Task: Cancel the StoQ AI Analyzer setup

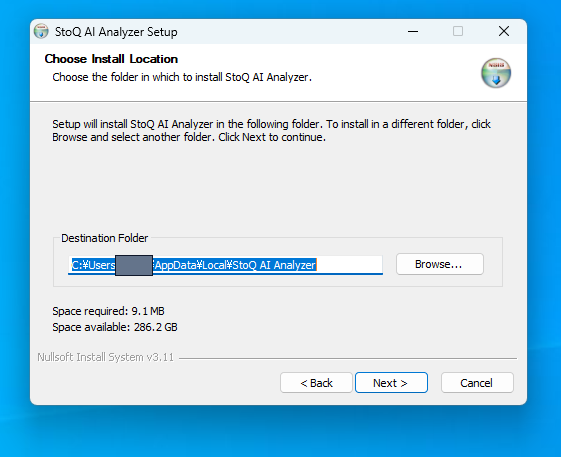Action: [x=477, y=383]
